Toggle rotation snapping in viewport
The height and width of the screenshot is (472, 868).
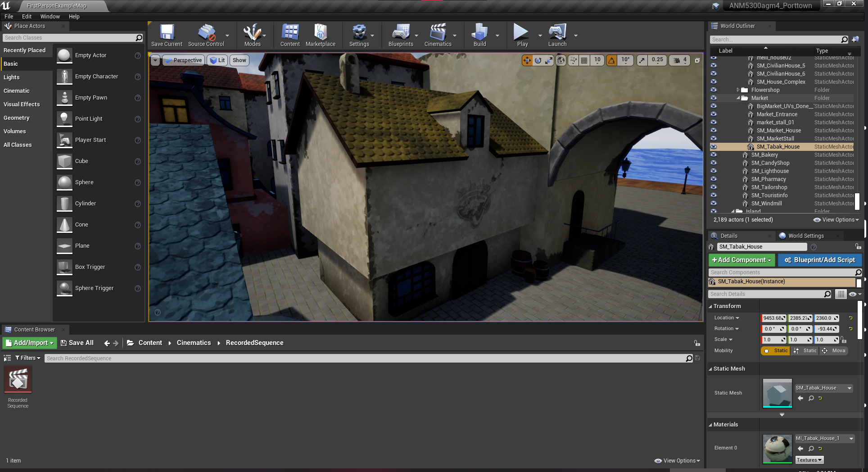611,60
